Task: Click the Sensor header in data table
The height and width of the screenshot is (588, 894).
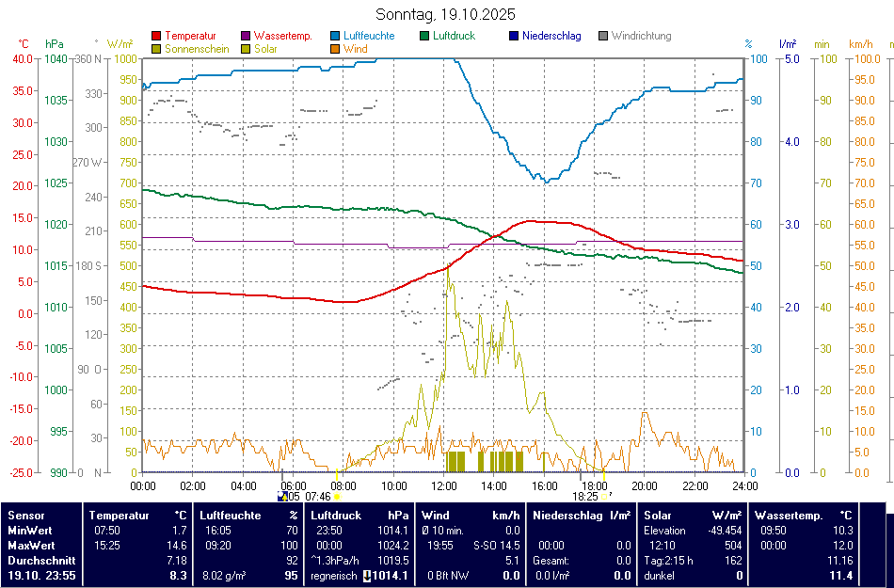Action: pyautogui.click(x=25, y=516)
